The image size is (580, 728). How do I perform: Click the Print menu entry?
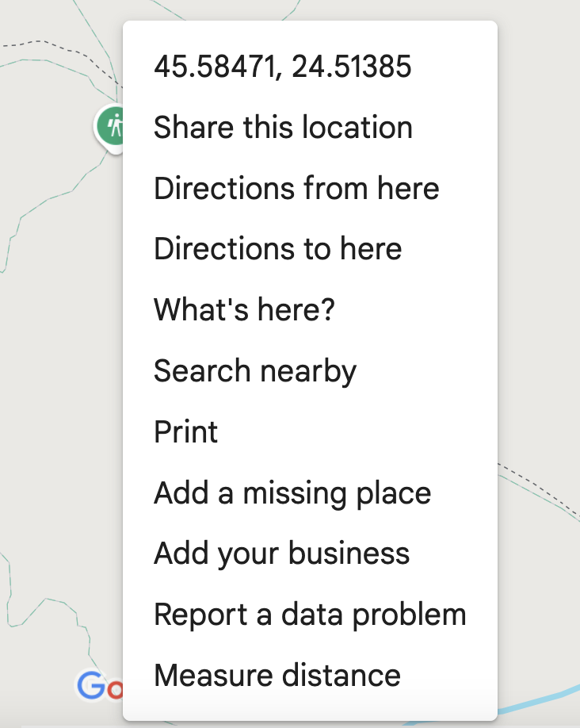point(186,432)
